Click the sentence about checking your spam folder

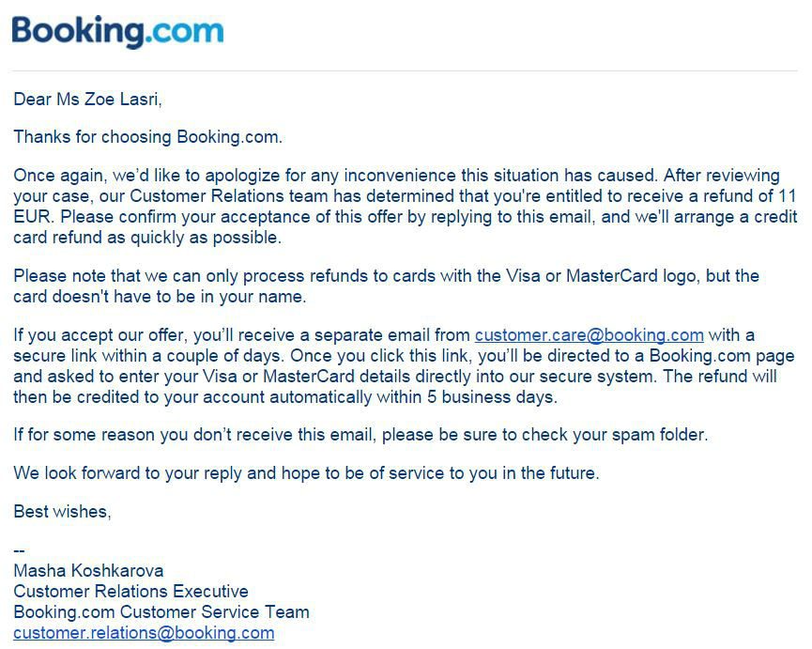point(360,435)
